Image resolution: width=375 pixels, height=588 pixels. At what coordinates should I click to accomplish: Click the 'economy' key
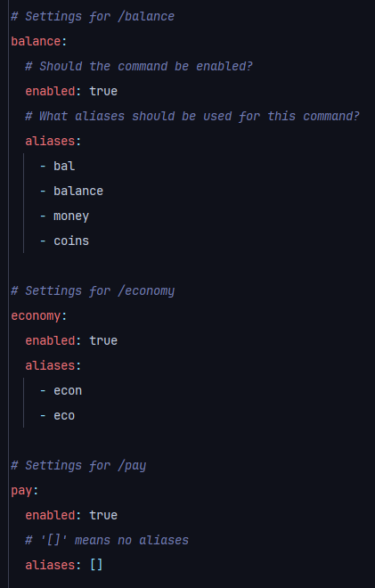36,315
